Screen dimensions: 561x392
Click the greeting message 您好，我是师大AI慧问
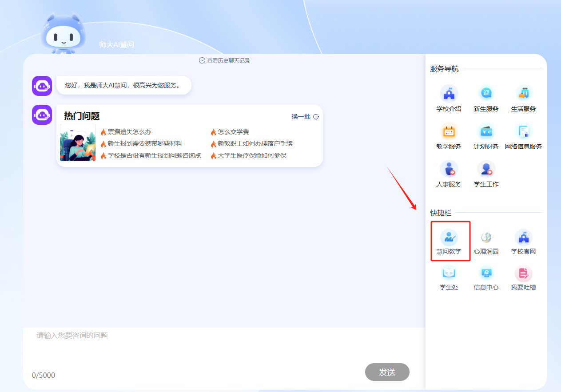tap(123, 85)
